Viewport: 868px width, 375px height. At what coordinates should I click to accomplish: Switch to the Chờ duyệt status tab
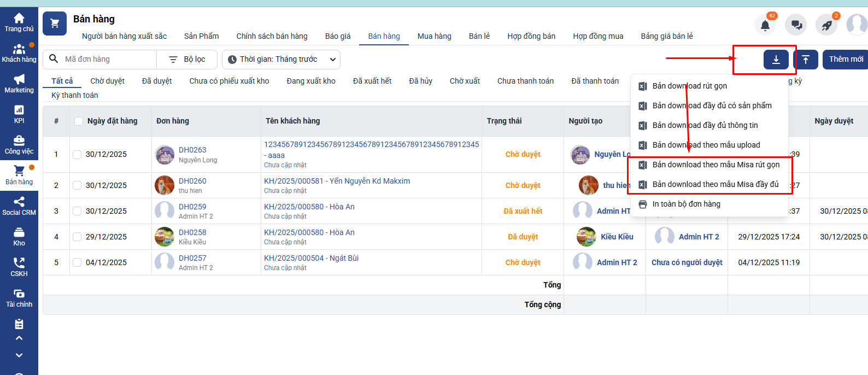click(x=107, y=81)
